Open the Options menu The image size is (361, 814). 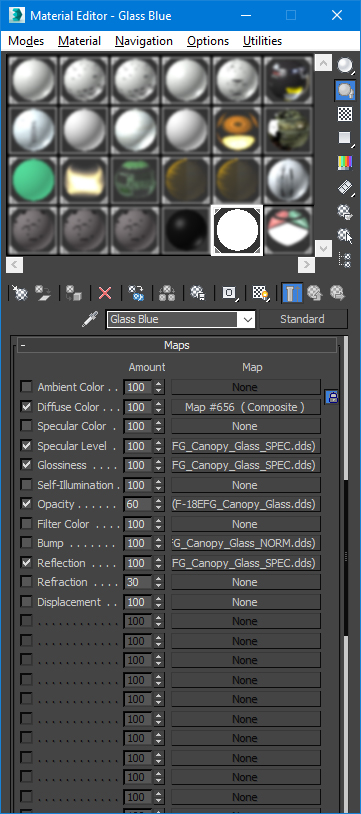(x=208, y=41)
